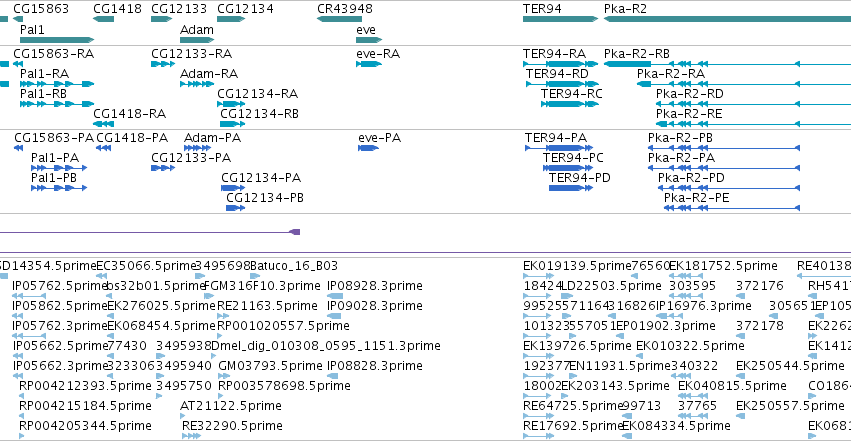Select EST labeled 372176
Image resolution: width=851 pixels, height=441 pixels.
(760, 286)
